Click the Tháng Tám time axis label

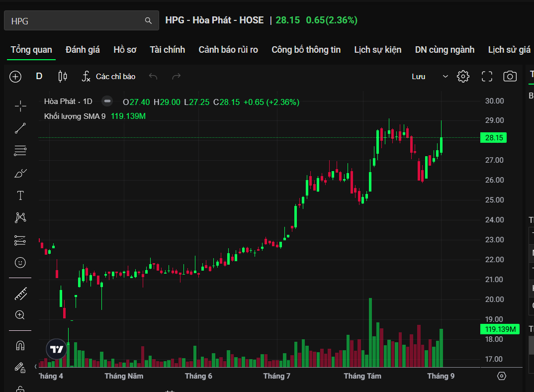point(362,376)
